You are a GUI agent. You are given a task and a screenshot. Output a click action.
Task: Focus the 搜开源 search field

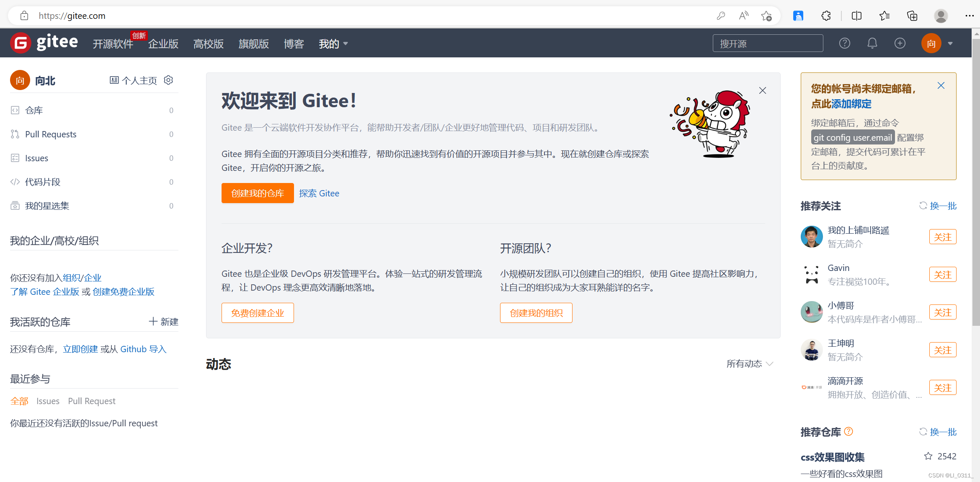click(768, 43)
